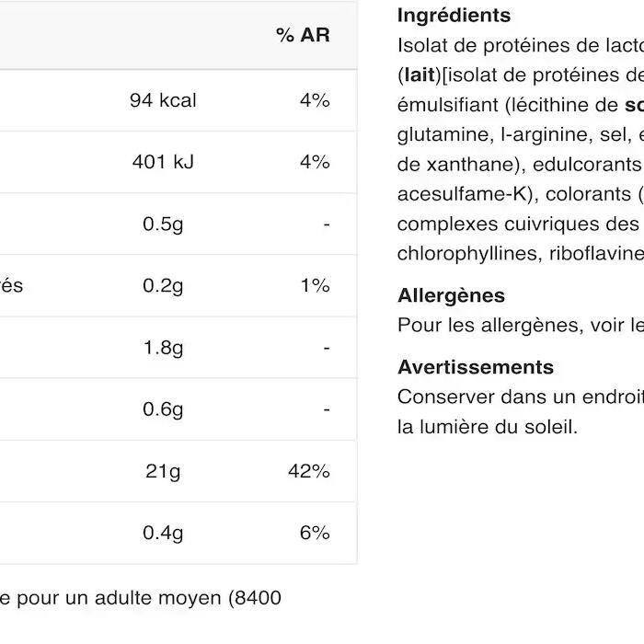
Task: Click the "Pour les allergènes, voir le" text
Action: (x=520, y=325)
